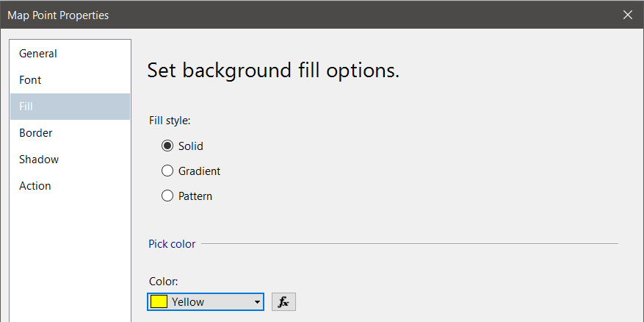Screen dimensions: 644x322
Task: Open the General properties page
Action: point(38,54)
